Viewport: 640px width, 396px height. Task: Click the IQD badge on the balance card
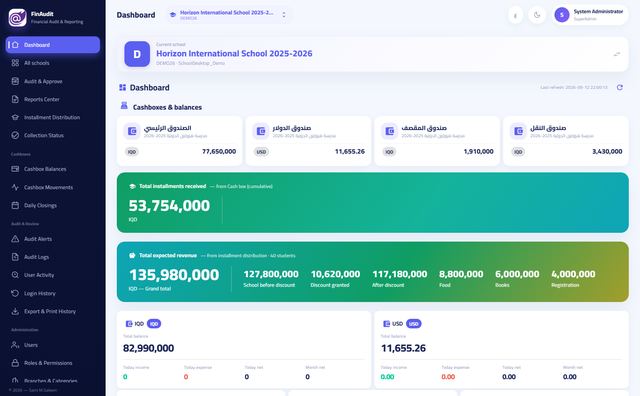[x=154, y=324]
